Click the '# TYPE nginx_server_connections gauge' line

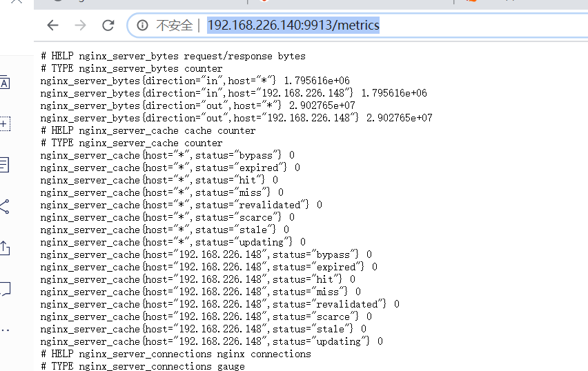click(x=142, y=366)
